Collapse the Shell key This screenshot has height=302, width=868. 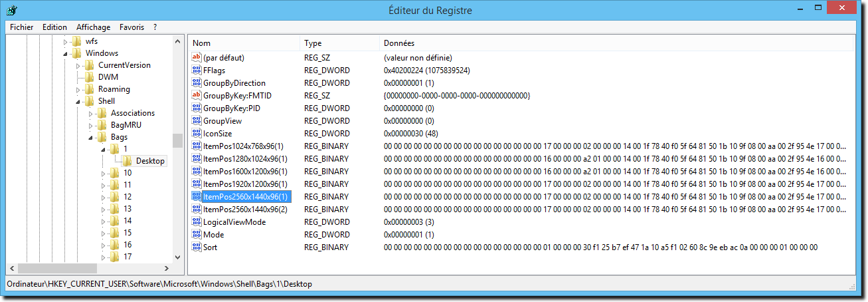78,102
